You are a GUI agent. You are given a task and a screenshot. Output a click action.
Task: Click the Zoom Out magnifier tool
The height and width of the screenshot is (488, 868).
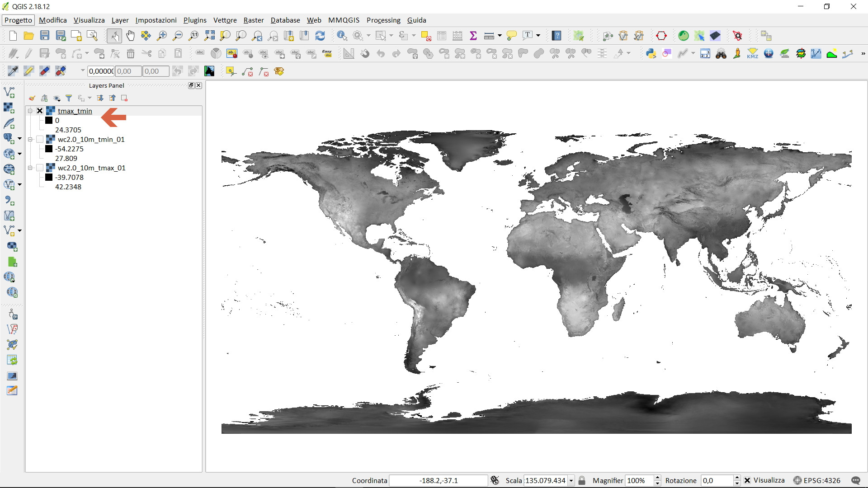(x=177, y=36)
